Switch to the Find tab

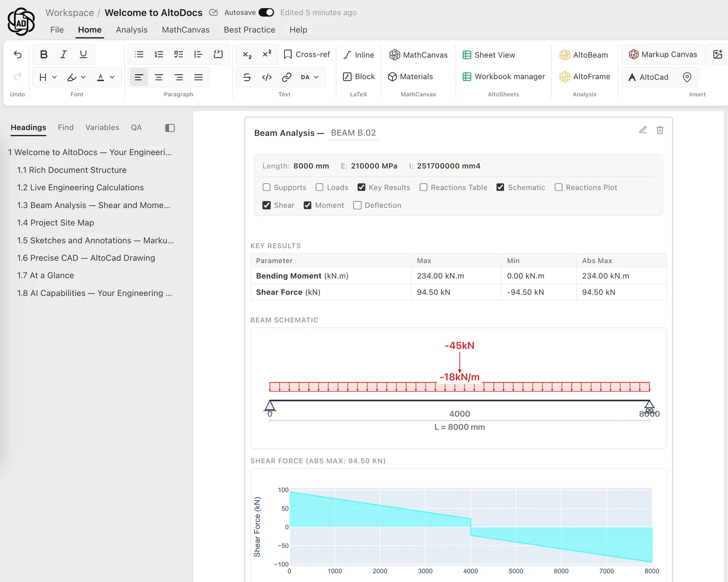tap(66, 127)
